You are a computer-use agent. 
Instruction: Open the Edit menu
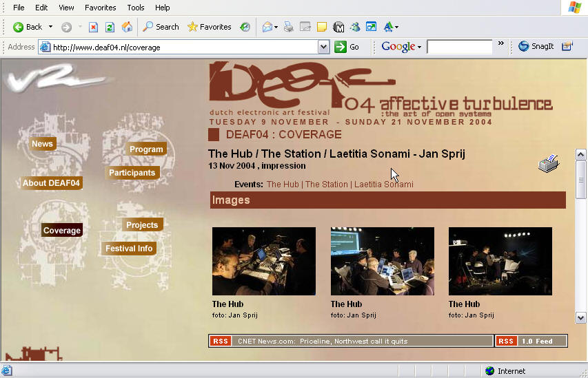coord(41,8)
